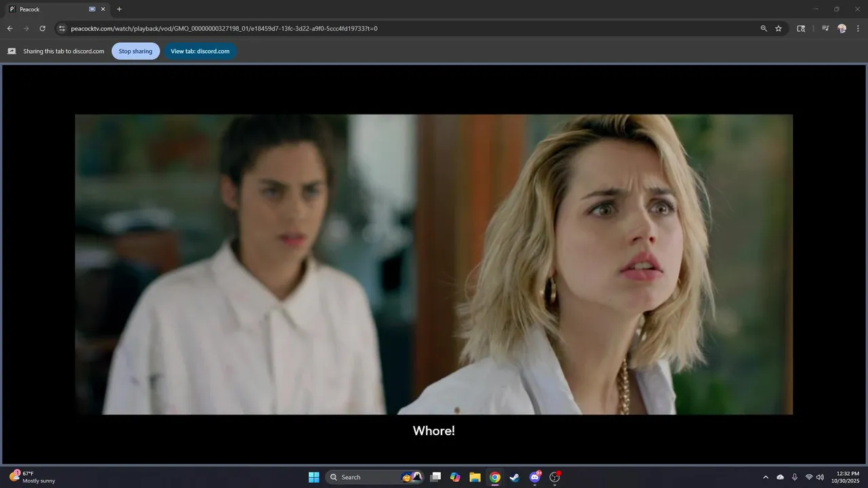Bookmark this tab with the star icon
The image size is (868, 488).
point(778,28)
